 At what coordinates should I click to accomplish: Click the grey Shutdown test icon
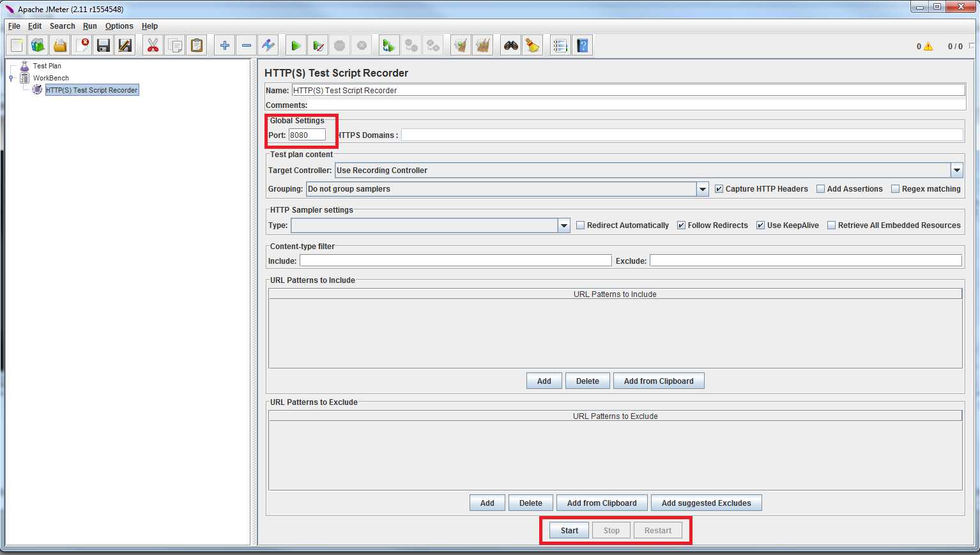tap(362, 45)
